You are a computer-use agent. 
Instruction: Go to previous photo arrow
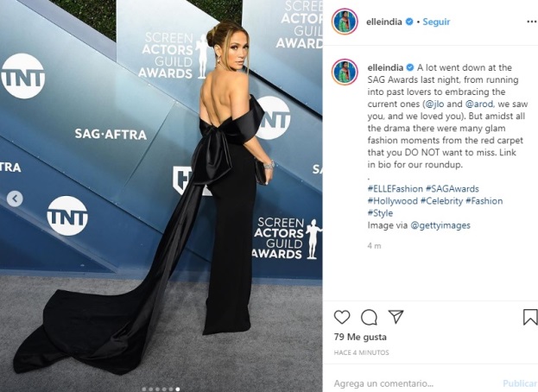point(15,199)
